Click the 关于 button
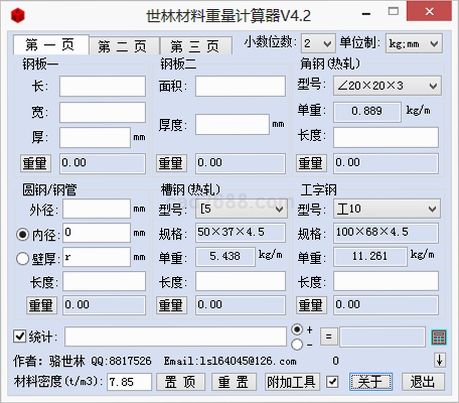The height and width of the screenshot is (403, 459). (x=371, y=382)
